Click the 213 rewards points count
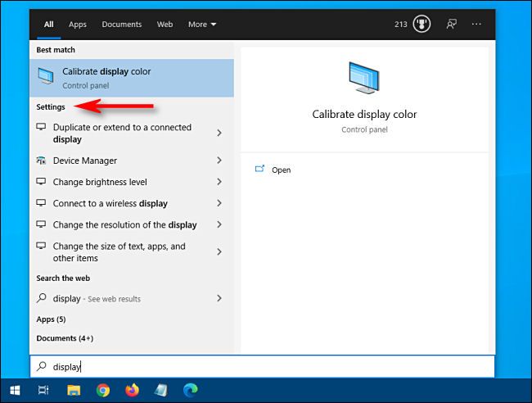Image resolution: width=532 pixels, height=403 pixels. pos(401,25)
